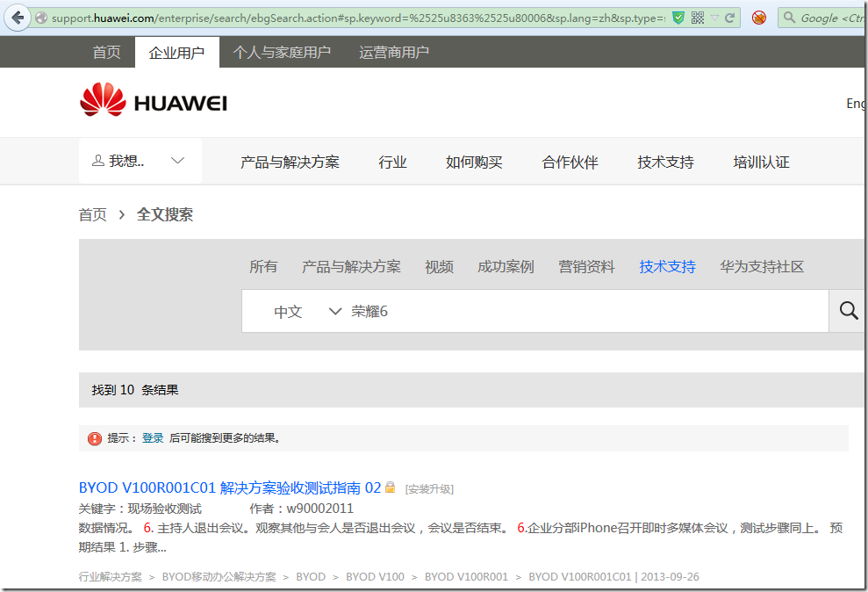Click the lock icon beside result title
This screenshot has height=592, width=868.
point(391,487)
